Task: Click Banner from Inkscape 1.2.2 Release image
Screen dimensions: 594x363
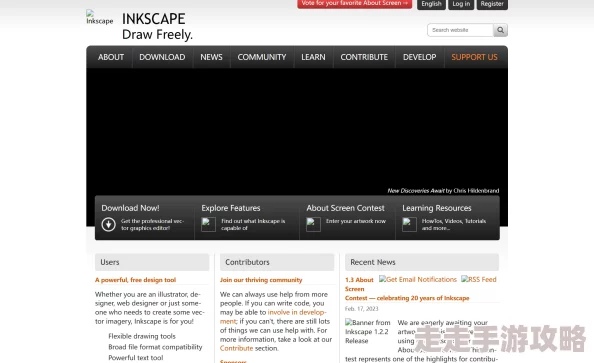Action: coord(367,332)
